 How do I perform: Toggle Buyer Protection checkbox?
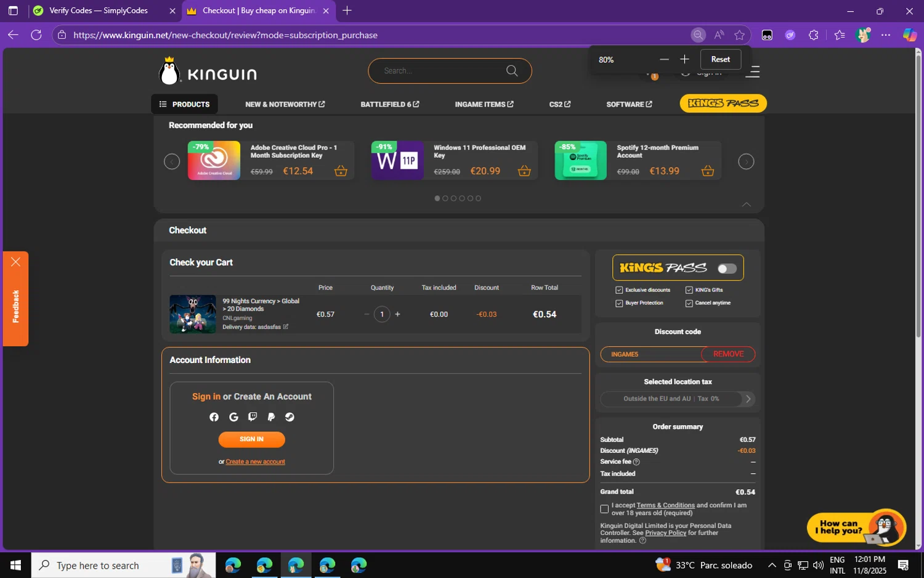[619, 303]
